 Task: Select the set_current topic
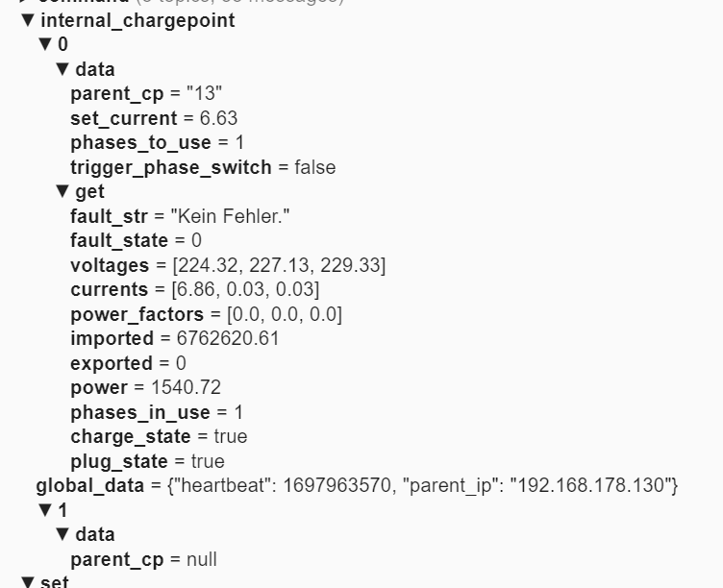(x=154, y=118)
